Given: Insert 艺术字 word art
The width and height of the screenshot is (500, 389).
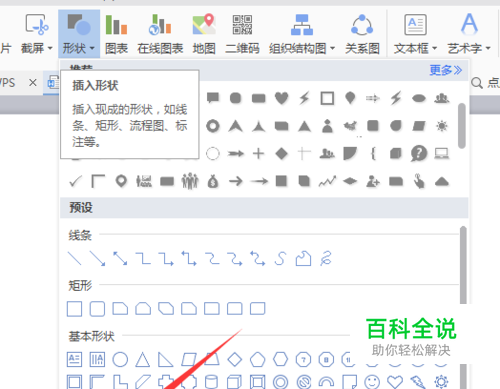Looking at the screenshot, I should click(469, 33).
